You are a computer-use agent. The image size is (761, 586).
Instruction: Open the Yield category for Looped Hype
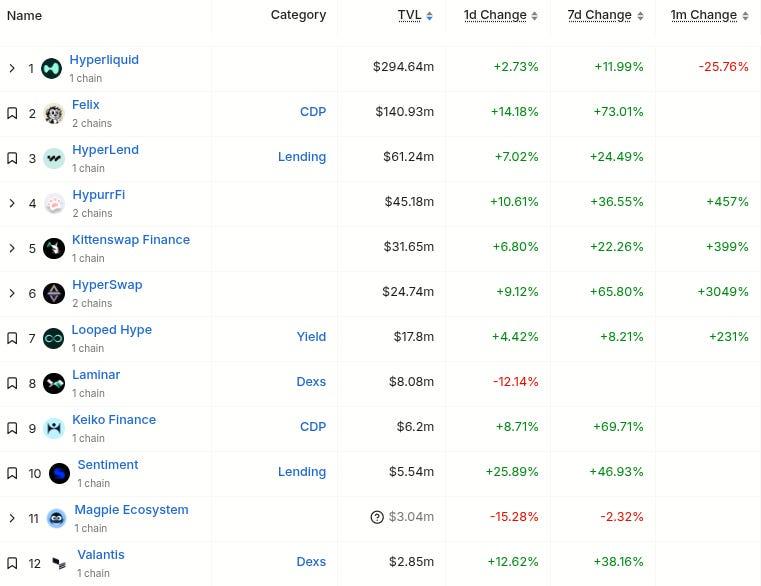coord(311,337)
